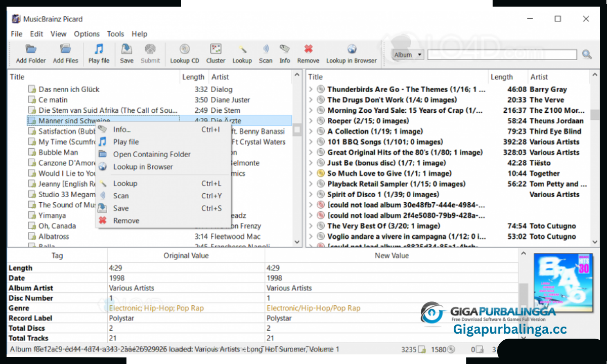607x364 pixels.
Task: Click the Play file toolbar icon
Action: click(99, 49)
